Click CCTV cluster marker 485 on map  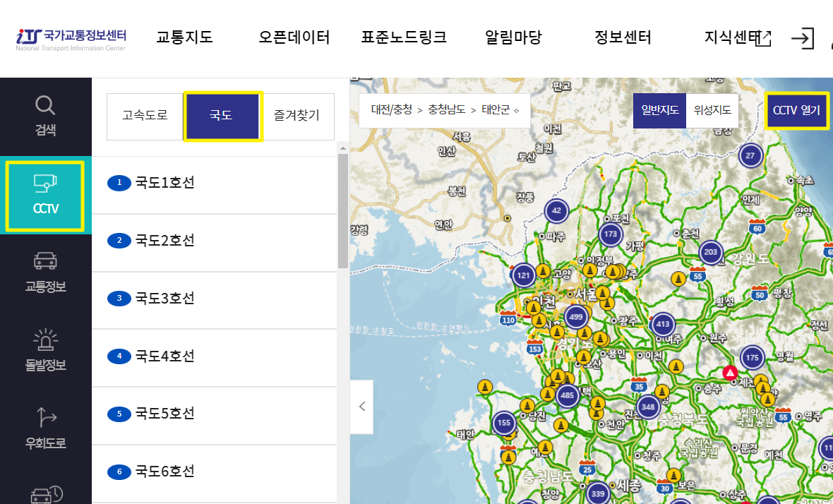coord(567,395)
